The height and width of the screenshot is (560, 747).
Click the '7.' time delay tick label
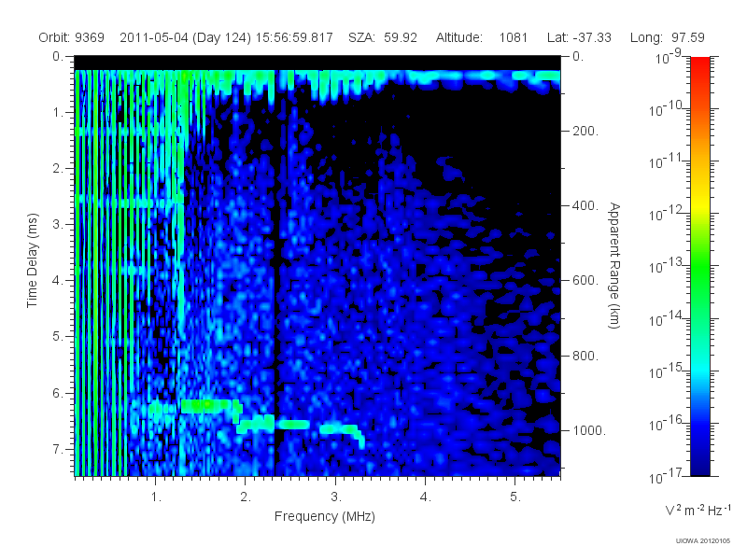[58, 449]
